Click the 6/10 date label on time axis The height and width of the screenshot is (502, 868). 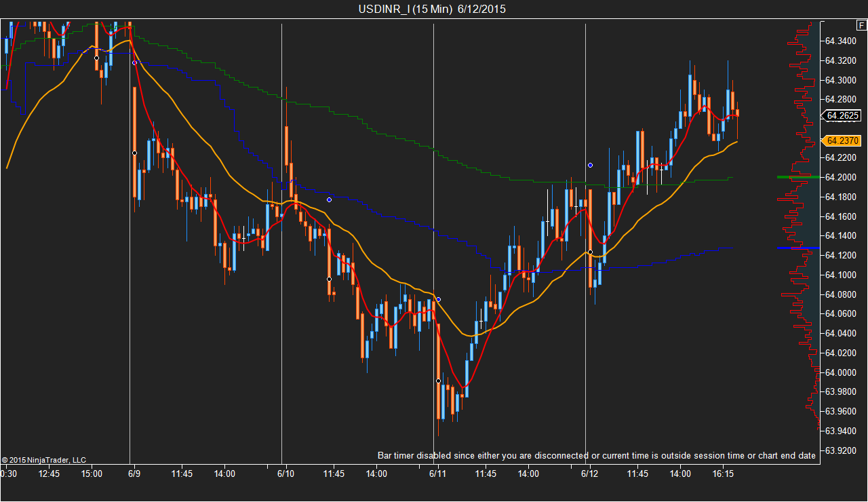coord(286,474)
